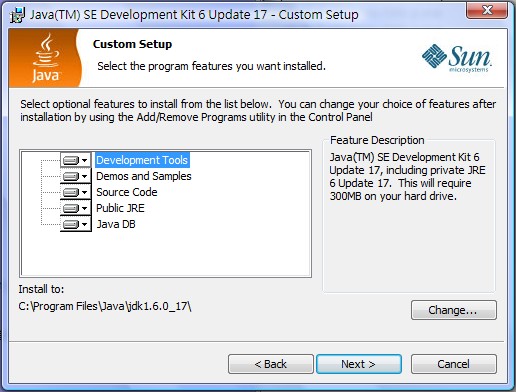
Task: Select the Source Code feature
Action: click(127, 192)
